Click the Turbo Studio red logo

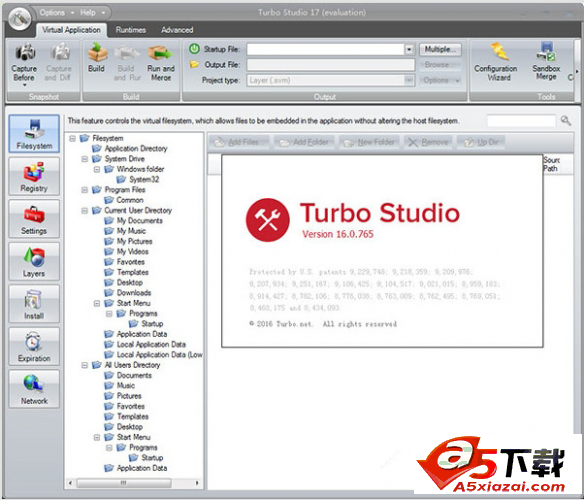[x=267, y=220]
